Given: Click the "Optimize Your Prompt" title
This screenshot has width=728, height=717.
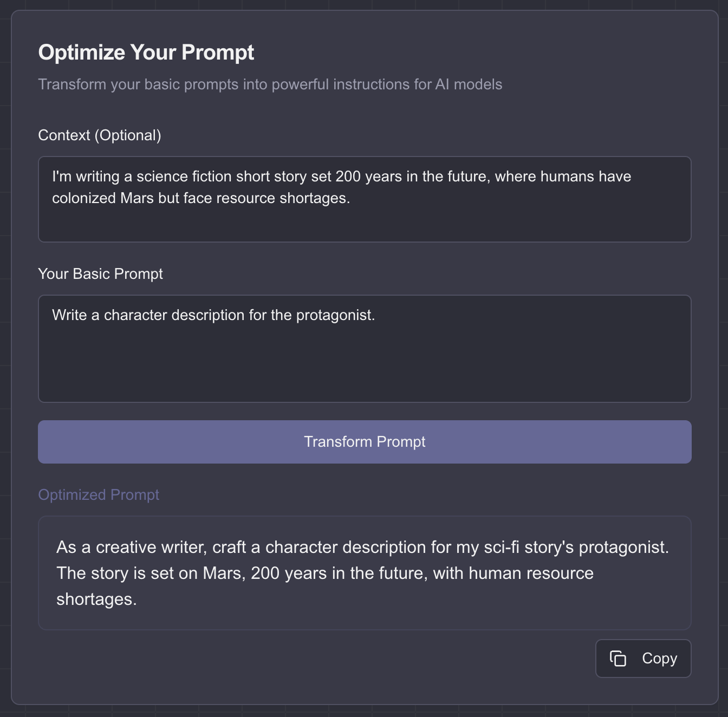Looking at the screenshot, I should pyautogui.click(x=146, y=53).
